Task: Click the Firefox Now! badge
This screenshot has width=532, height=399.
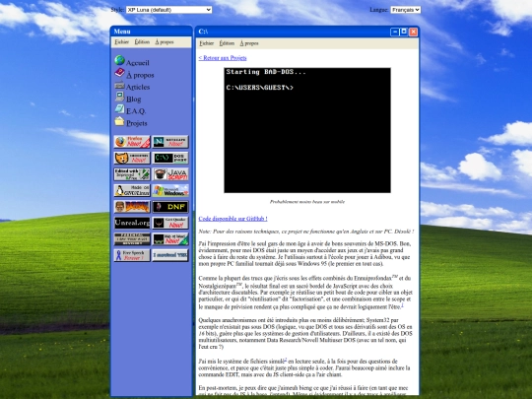Action: (x=132, y=142)
